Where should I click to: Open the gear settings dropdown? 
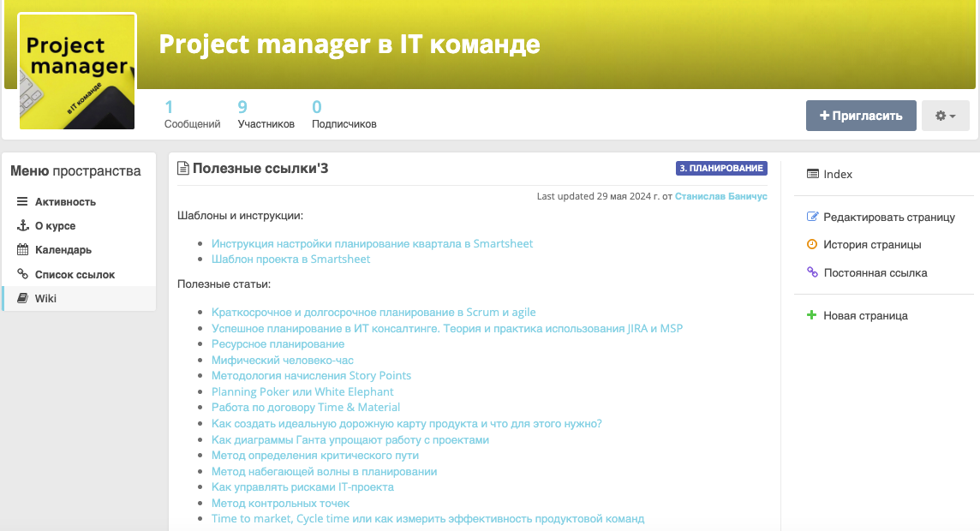(945, 116)
